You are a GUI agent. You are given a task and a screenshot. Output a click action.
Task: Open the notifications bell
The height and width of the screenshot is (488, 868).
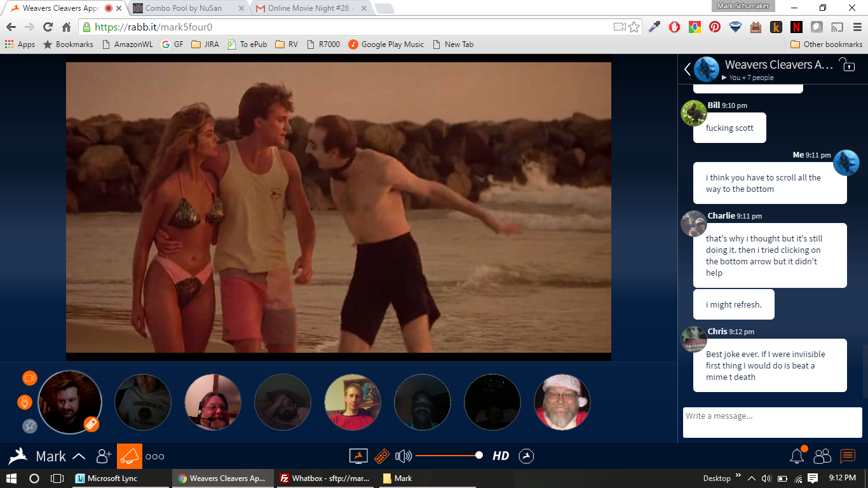tap(797, 456)
